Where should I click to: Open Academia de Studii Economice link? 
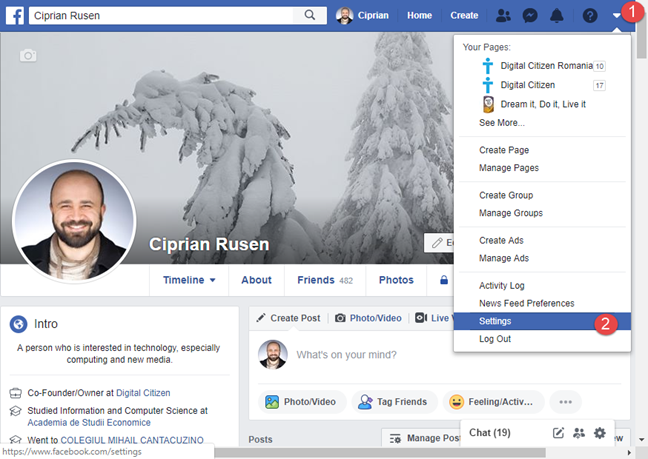point(89,423)
